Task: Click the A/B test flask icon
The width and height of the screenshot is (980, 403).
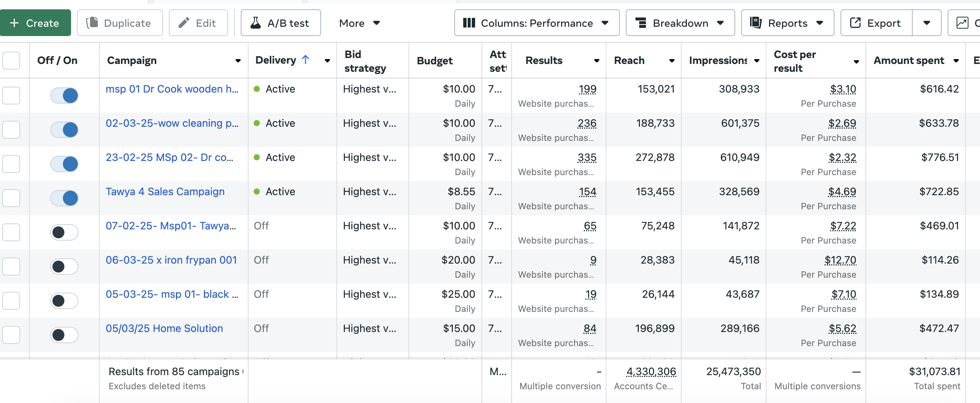Action: (x=256, y=23)
